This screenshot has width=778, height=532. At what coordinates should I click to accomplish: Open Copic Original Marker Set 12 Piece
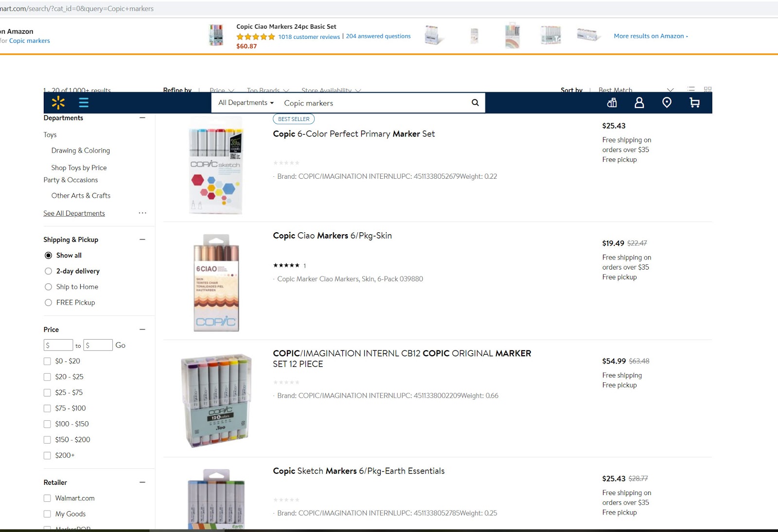pos(402,359)
